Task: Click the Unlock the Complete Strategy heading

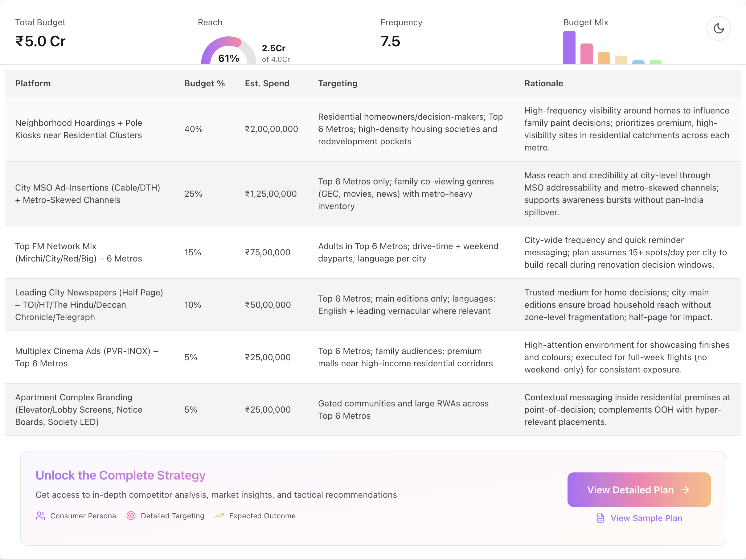Action: click(x=121, y=475)
